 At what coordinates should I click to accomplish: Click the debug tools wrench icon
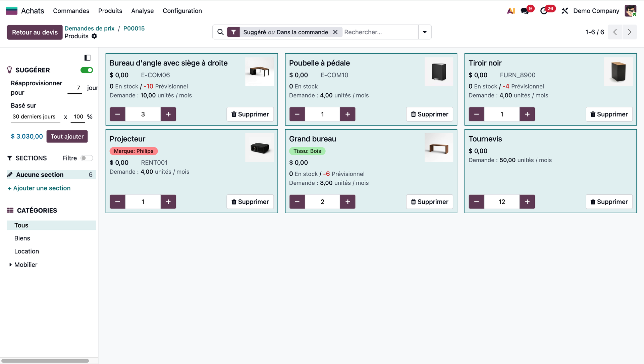565,11
